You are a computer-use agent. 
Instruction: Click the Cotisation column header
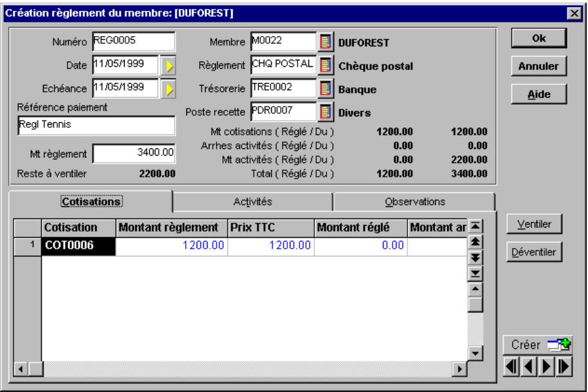(78, 227)
